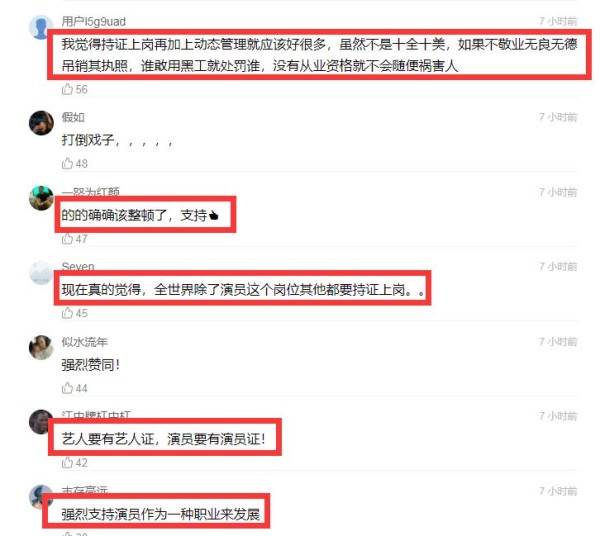The width and height of the screenshot is (600, 536).
Task: Open username 假如 profile link
Action: pos(73,117)
